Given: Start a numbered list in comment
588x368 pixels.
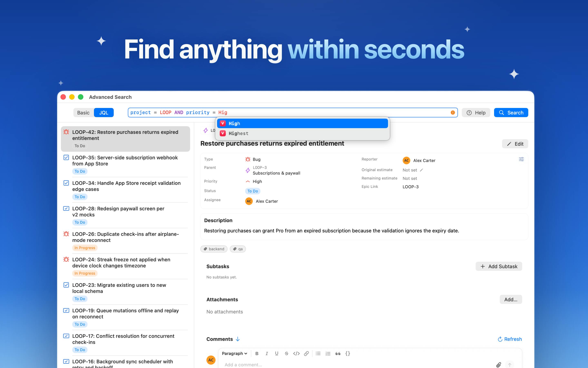Looking at the screenshot, I should click(x=328, y=353).
